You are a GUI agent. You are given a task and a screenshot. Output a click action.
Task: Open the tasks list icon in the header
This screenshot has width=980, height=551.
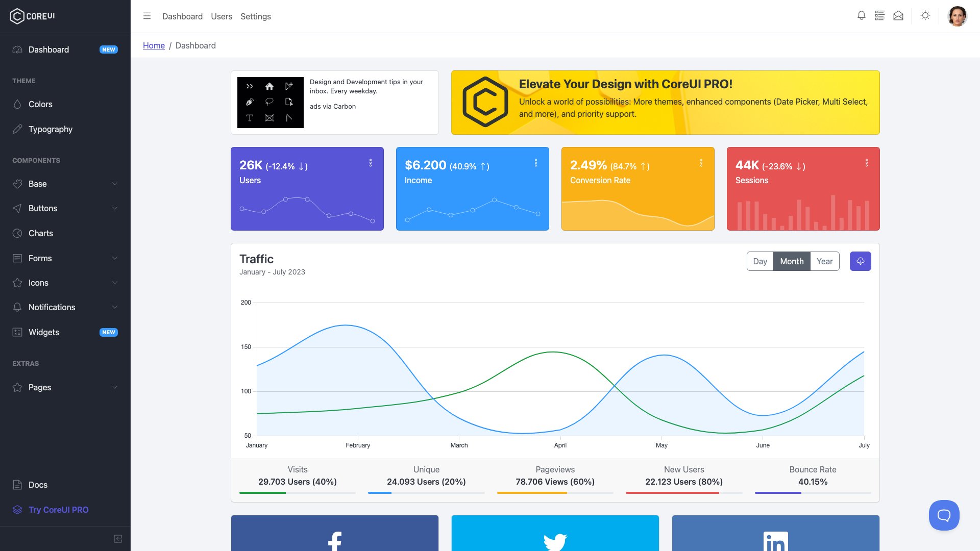(879, 16)
